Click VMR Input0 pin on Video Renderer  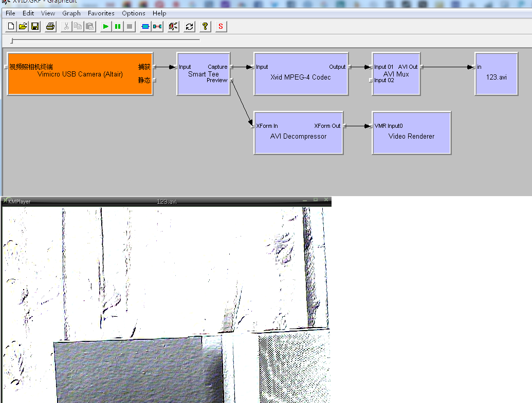point(371,126)
